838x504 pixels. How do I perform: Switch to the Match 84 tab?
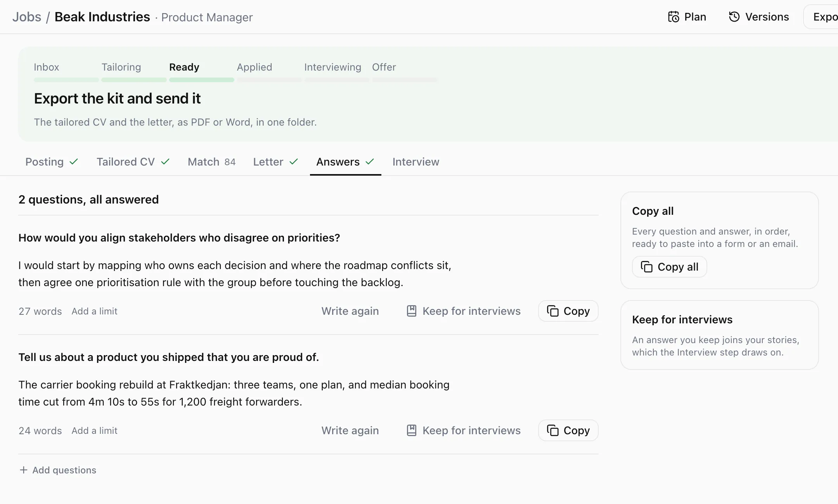coord(212,162)
